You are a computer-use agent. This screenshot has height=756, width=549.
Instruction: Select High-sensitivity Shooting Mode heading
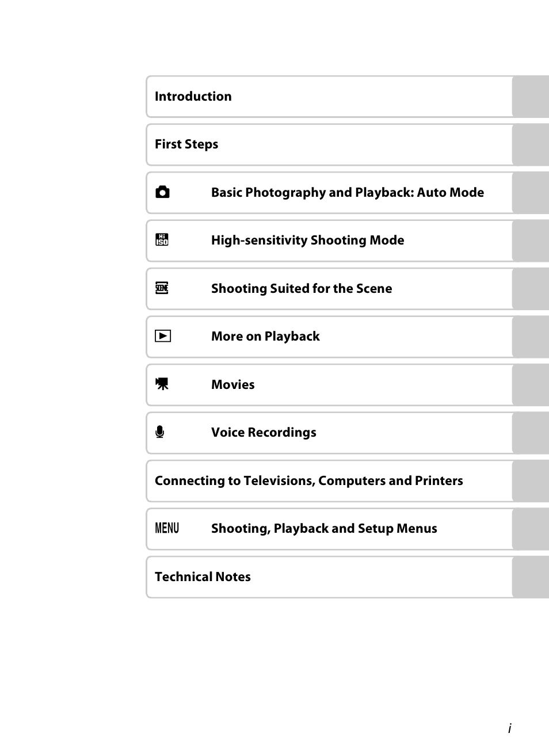point(307,240)
